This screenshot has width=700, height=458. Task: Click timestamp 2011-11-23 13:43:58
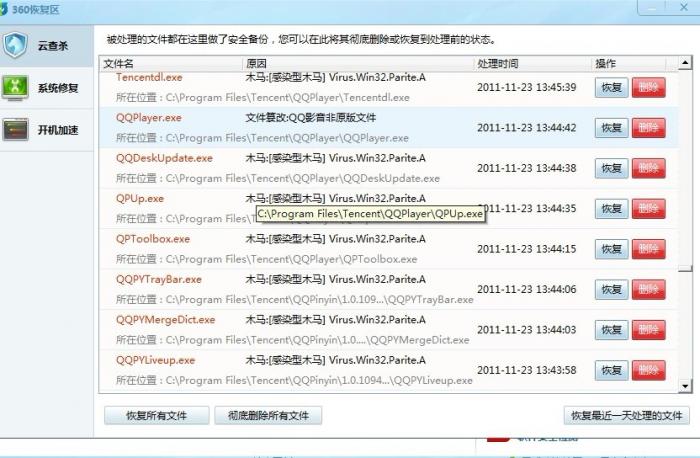[x=526, y=371]
